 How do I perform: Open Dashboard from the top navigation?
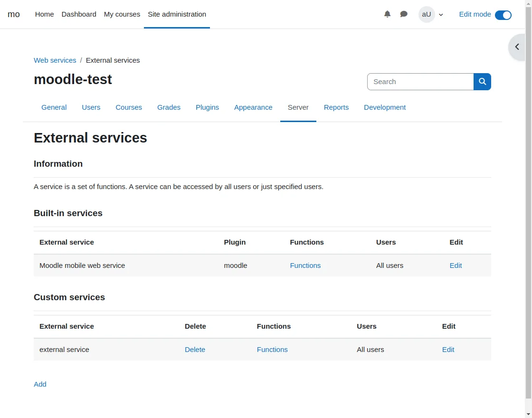[x=79, y=14]
